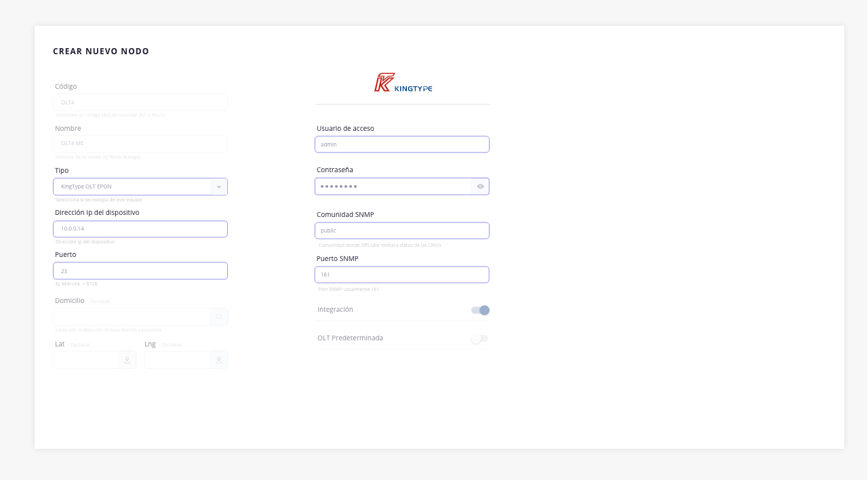Viewport: 868px width, 480px height.
Task: Expand the Tipo dropdown arrow
Action: pos(218,186)
